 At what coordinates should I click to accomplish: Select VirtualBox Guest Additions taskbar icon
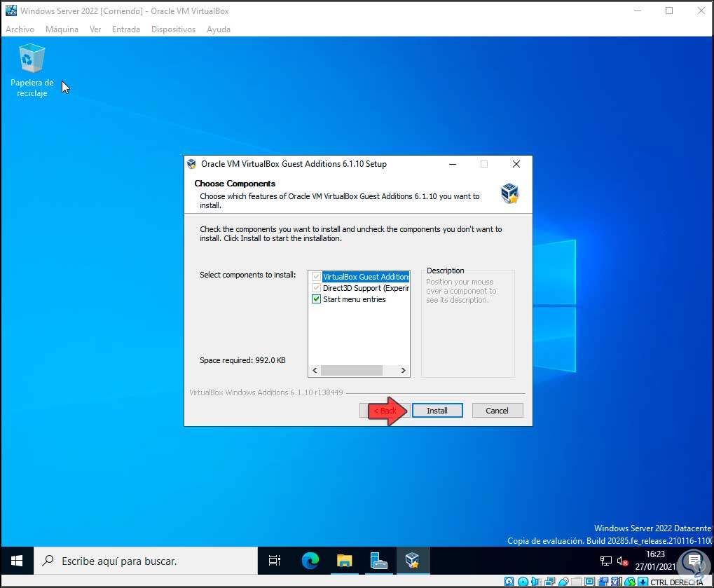413,561
